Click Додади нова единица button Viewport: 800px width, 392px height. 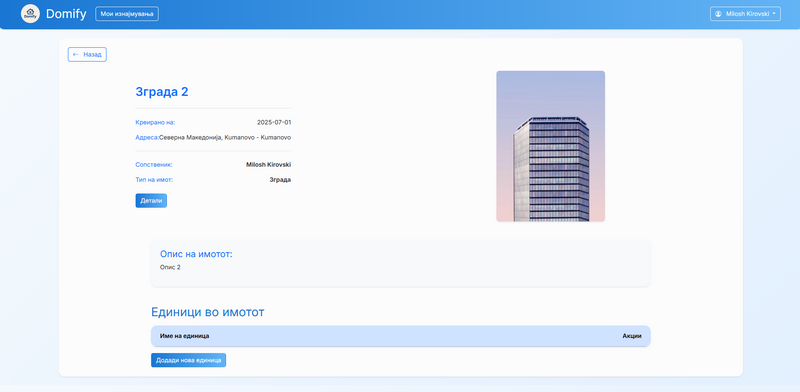(188, 360)
